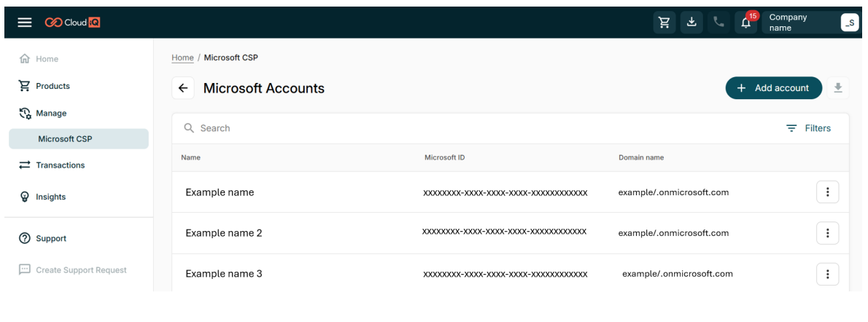Select Microsoft CSP sidebar item
The image size is (868, 322).
point(79,139)
